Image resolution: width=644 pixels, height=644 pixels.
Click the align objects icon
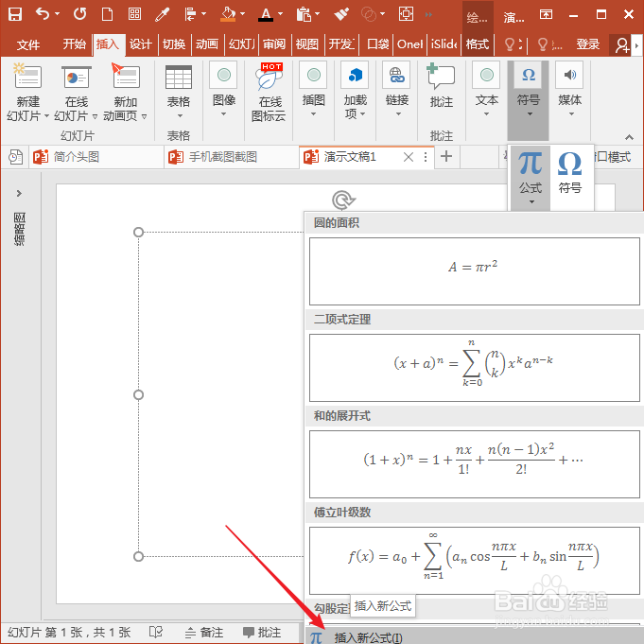[191, 14]
